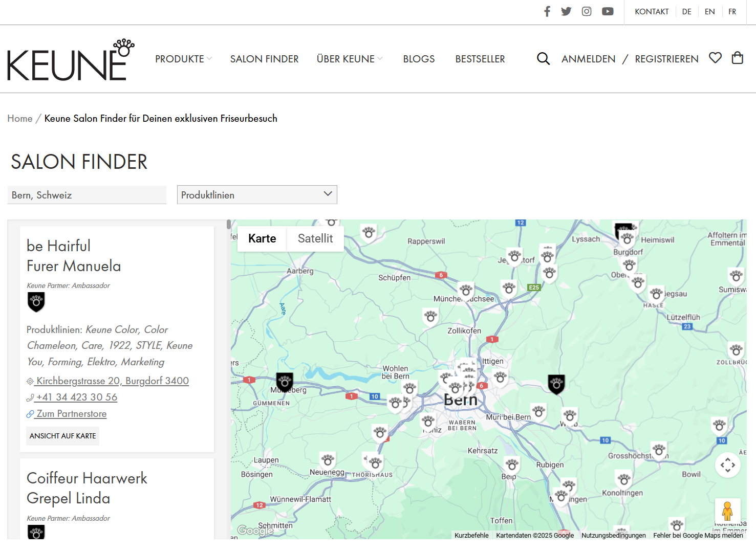
Task: Open Kurzbefehle on the map
Action: point(471,535)
